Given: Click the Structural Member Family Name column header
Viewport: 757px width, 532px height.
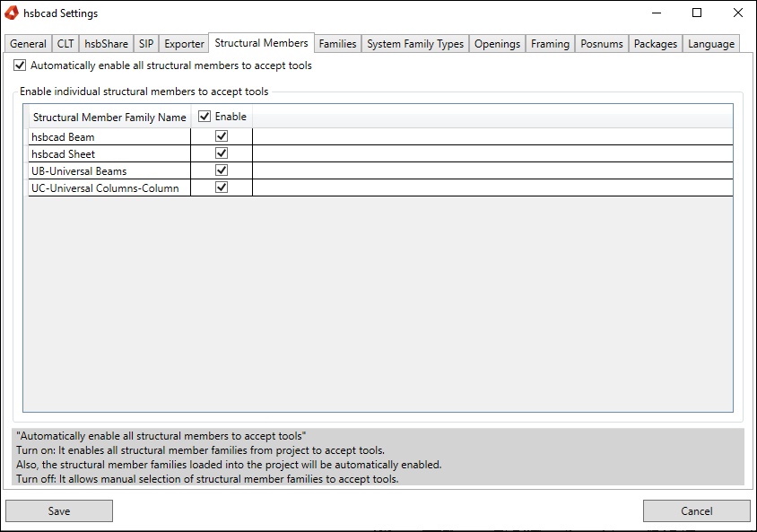Looking at the screenshot, I should click(x=109, y=118).
